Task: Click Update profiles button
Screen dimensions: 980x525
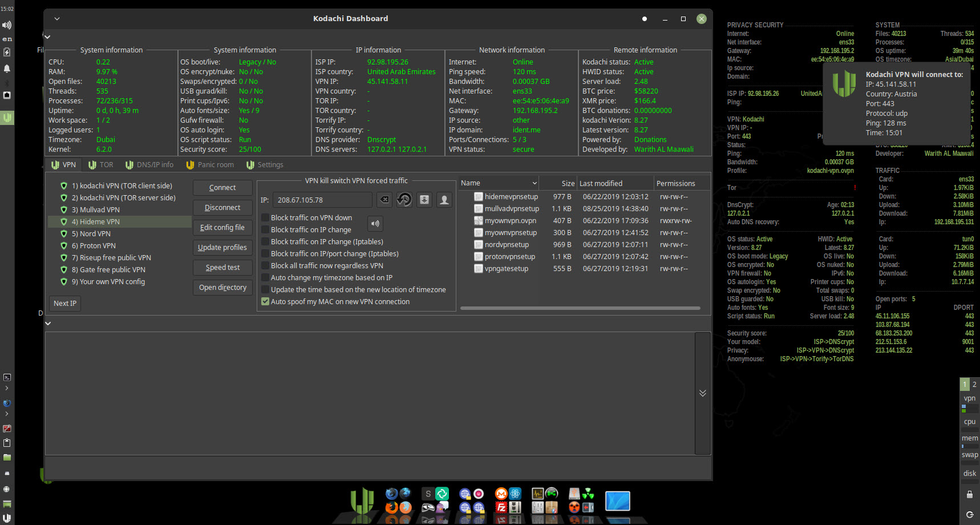Action: coord(222,248)
